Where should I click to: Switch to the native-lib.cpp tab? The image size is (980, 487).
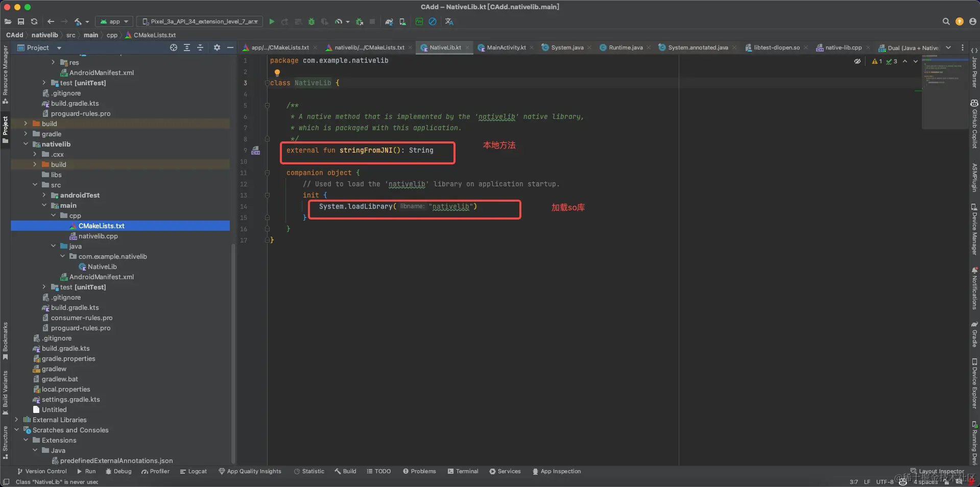click(843, 47)
